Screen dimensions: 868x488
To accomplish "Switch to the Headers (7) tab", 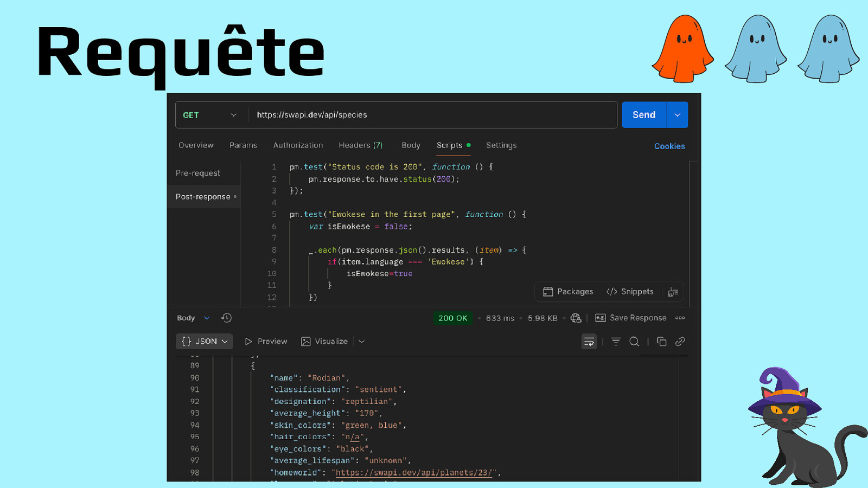I will tap(360, 145).
